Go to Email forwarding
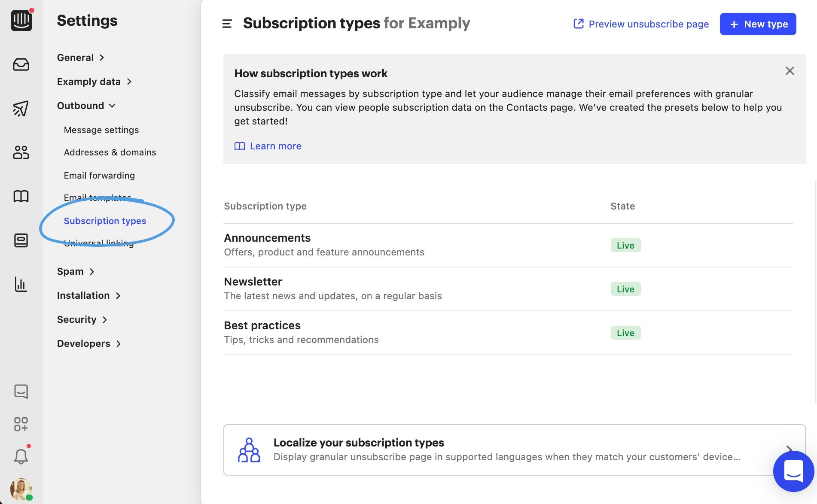The height and width of the screenshot is (504, 817). pyautogui.click(x=99, y=176)
